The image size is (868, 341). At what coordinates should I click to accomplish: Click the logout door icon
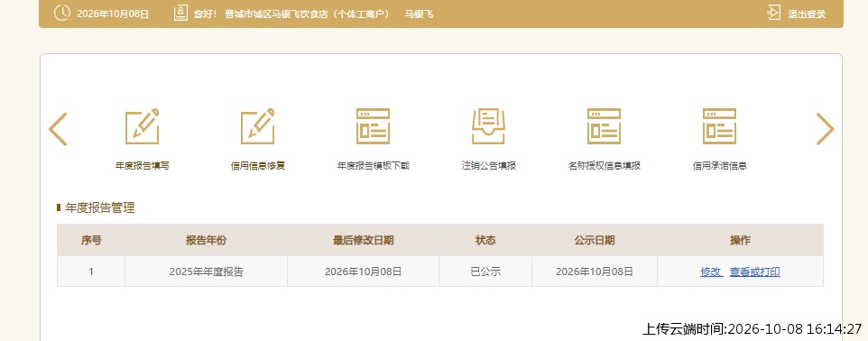(x=774, y=14)
